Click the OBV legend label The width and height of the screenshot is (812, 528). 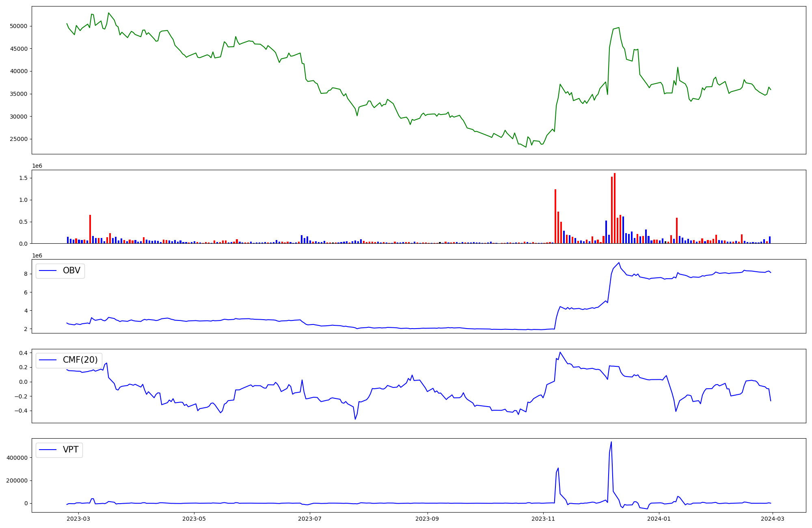point(71,270)
